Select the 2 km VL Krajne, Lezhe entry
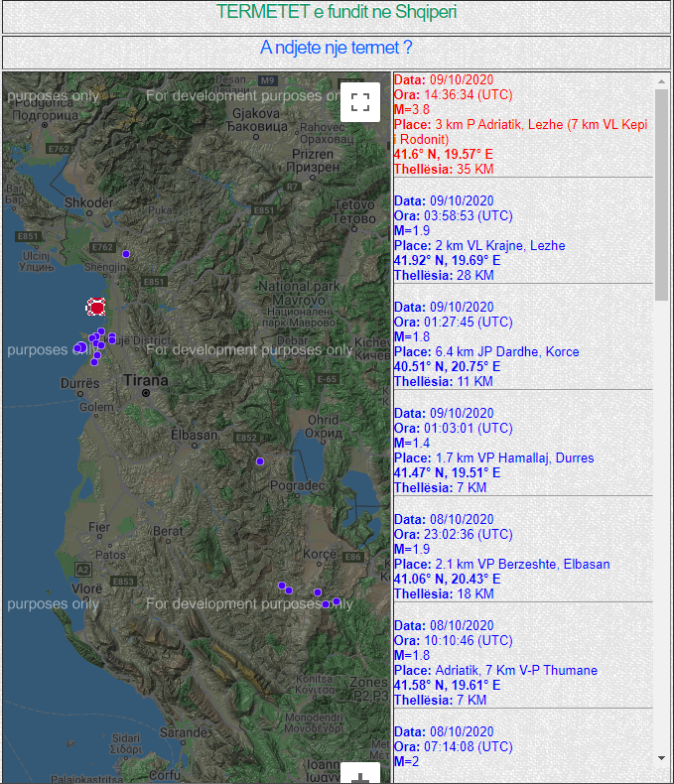674x784 pixels. pos(522,238)
